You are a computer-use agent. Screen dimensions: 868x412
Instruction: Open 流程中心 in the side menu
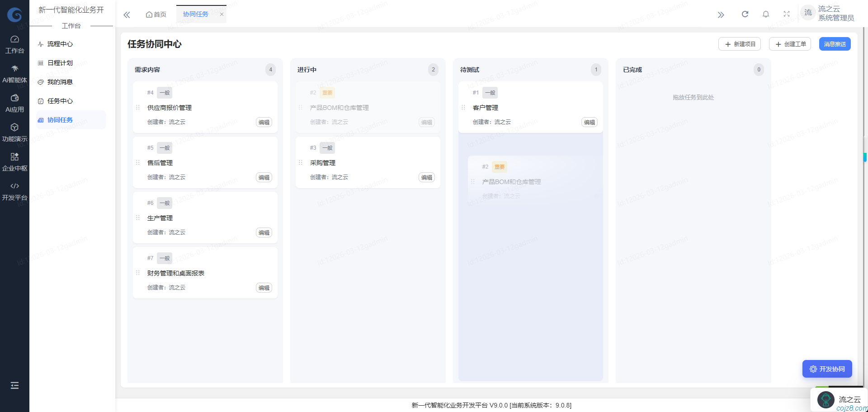(x=60, y=44)
